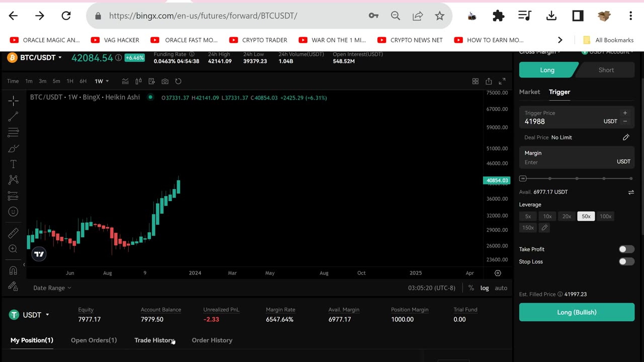644x362 pixels.
Task: Open the Trade History tab
Action: pos(154,340)
